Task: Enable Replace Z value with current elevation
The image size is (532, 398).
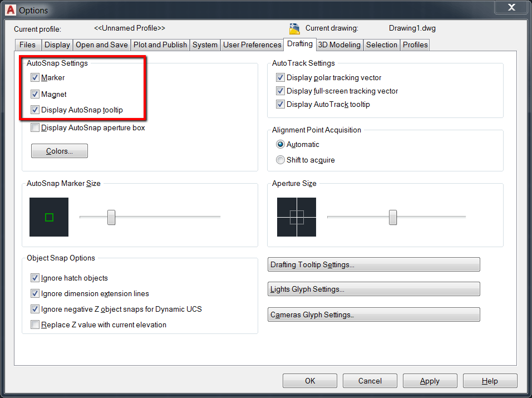Action: tap(35, 325)
